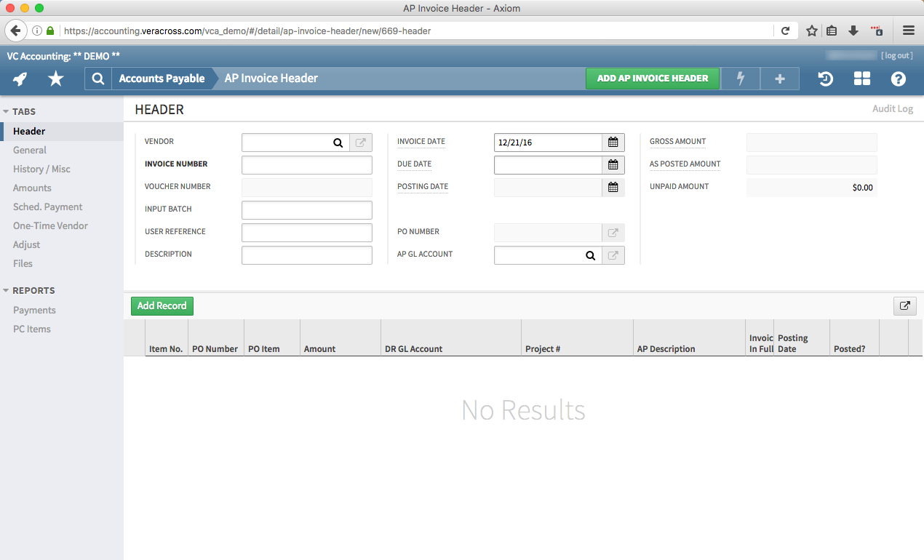Open help via the question mark icon
The height and width of the screenshot is (560, 924).
[x=898, y=79]
